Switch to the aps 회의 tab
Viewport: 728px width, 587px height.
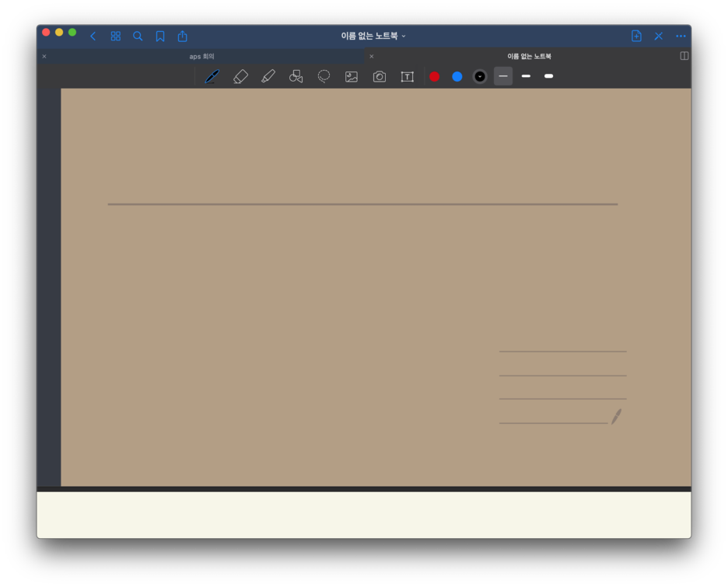pyautogui.click(x=201, y=57)
